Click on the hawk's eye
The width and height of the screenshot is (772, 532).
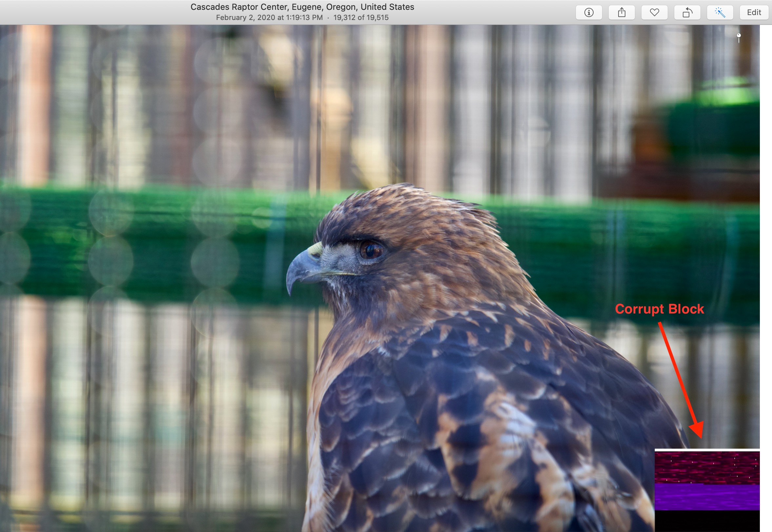click(371, 250)
